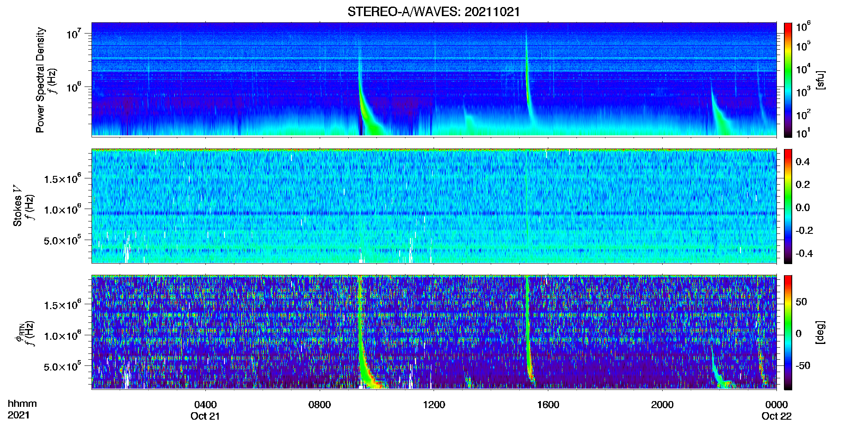
Task: Select the Oct 22 date label
Action: pyautogui.click(x=776, y=416)
